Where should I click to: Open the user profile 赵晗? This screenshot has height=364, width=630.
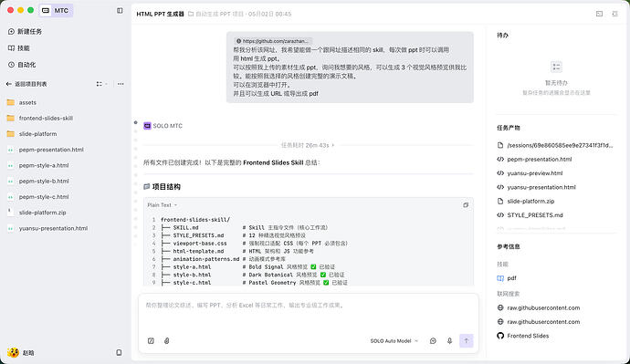pos(21,352)
